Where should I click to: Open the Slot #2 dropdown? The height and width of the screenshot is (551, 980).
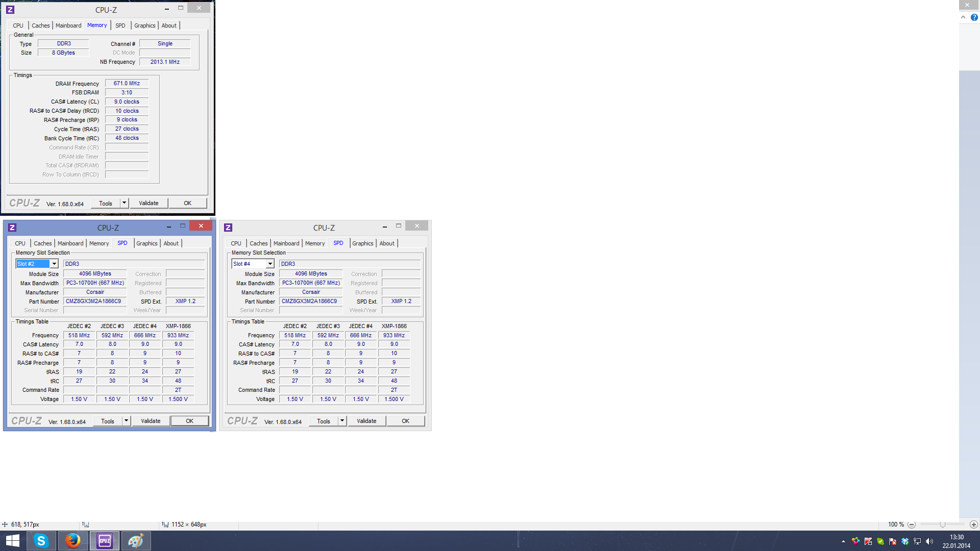click(x=54, y=264)
